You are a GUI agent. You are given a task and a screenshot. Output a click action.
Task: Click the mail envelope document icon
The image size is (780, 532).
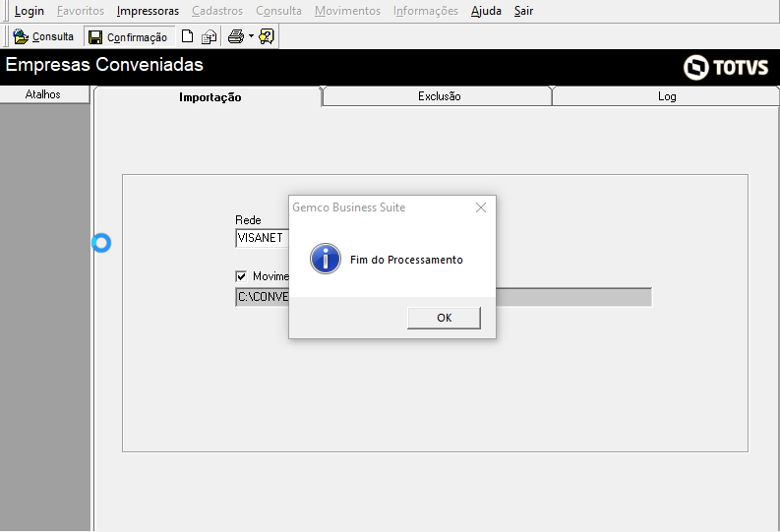click(209, 36)
